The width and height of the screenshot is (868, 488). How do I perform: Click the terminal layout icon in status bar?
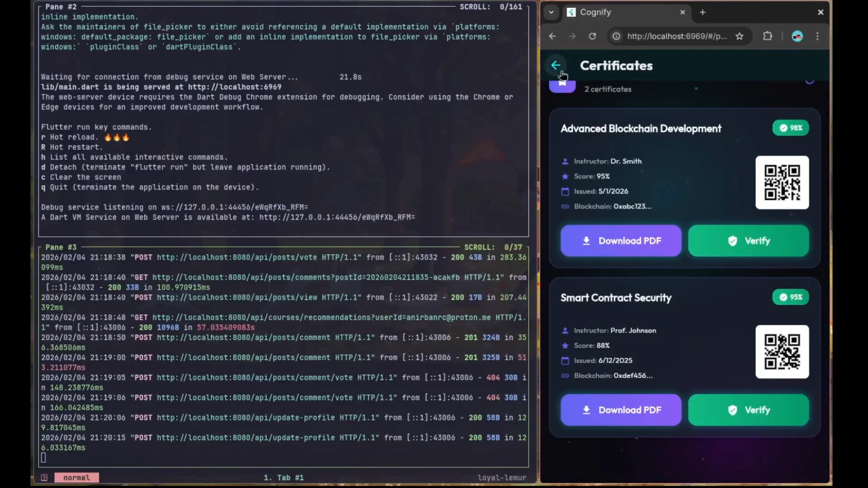[x=44, y=478]
